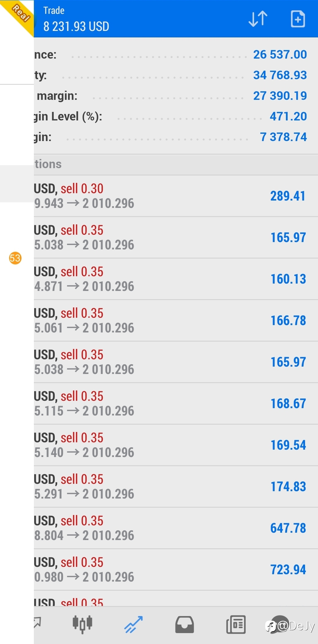Tap the Margin Level value 471.20
Image resolution: width=318 pixels, height=644 pixels.
[288, 116]
